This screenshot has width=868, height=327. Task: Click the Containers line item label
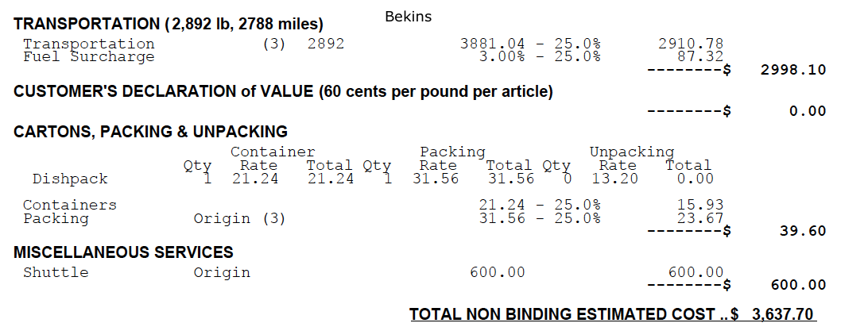70,205
